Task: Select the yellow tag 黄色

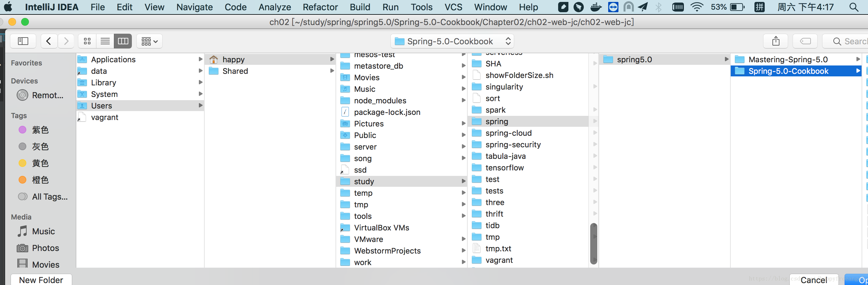Action: [x=34, y=163]
